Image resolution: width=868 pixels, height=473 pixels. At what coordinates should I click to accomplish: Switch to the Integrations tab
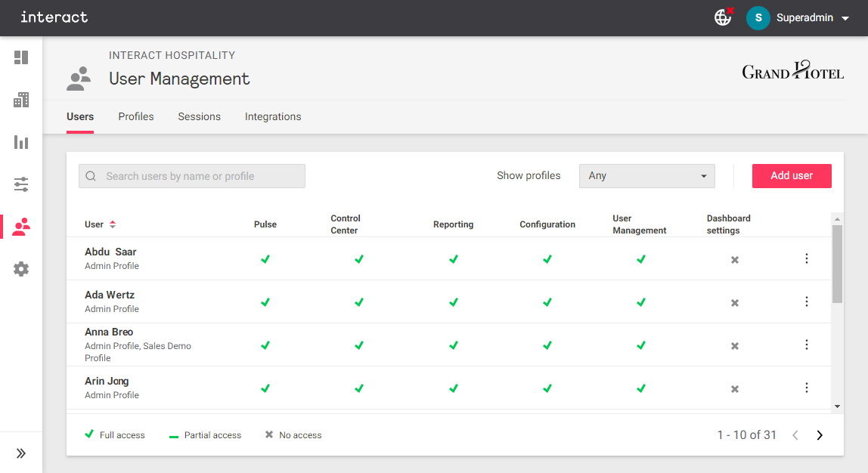(273, 116)
